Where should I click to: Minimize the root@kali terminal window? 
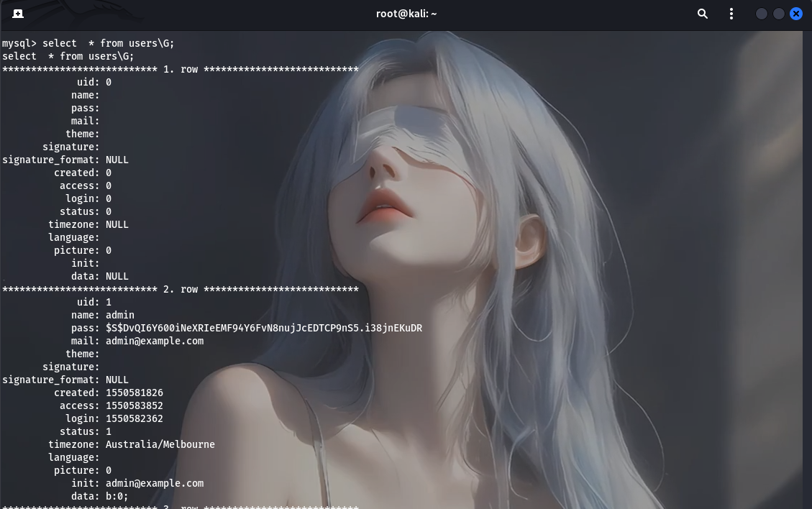point(761,14)
